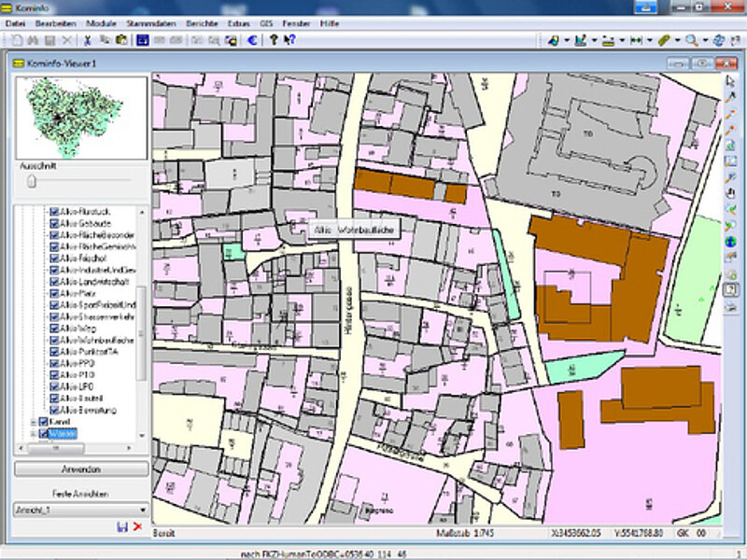Viewport: 747px width, 560px height.
Task: Click the question mark help icon
Action: [x=274, y=40]
